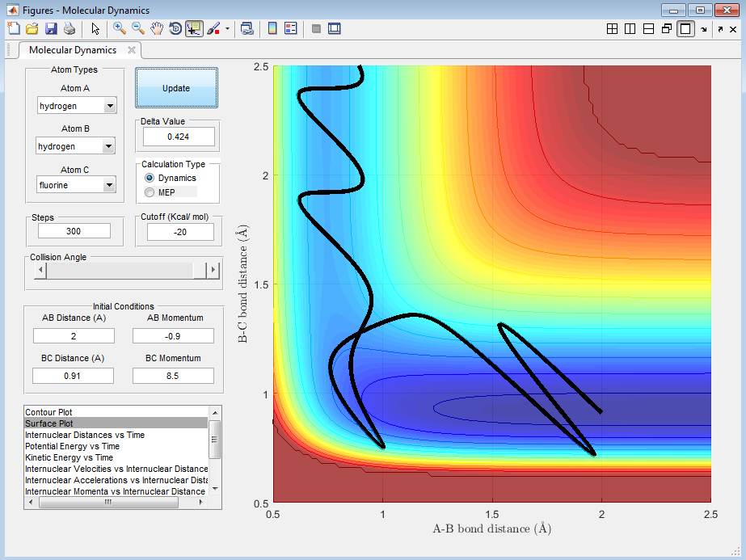This screenshot has width=746, height=560.
Task: Activate the Rotate 3D tool
Action: pyautogui.click(x=175, y=28)
